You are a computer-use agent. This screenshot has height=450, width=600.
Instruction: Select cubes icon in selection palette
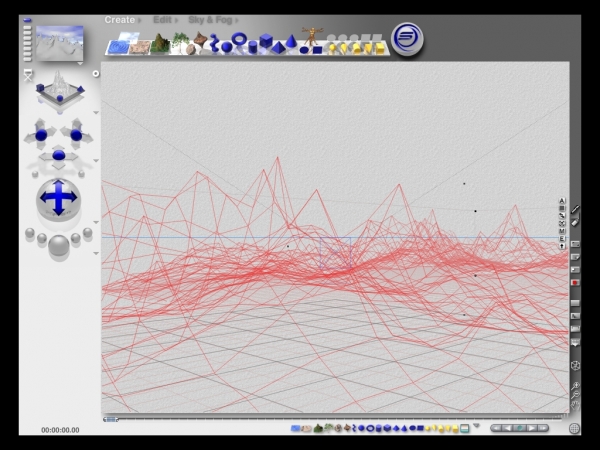coord(387,429)
